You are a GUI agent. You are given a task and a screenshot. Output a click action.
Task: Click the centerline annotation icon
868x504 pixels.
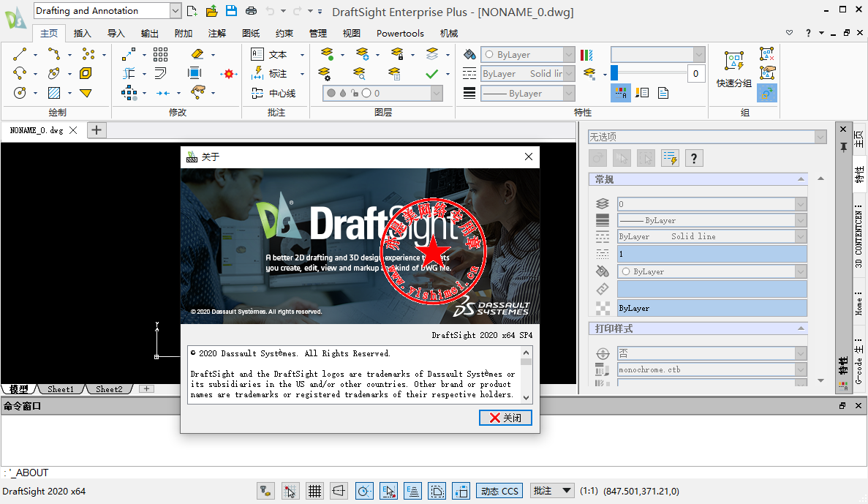[257, 93]
